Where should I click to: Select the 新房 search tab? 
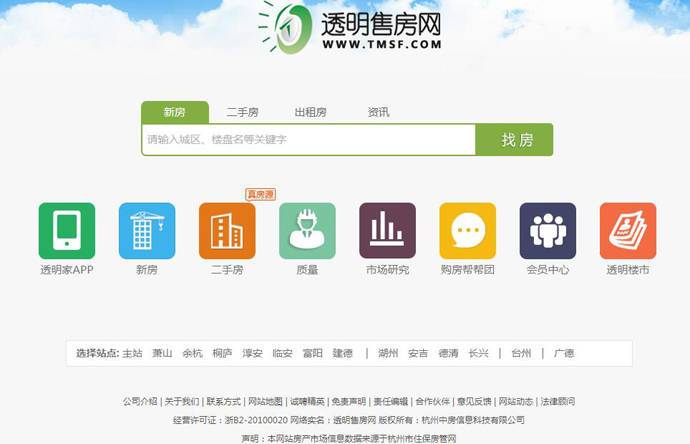[x=175, y=112]
